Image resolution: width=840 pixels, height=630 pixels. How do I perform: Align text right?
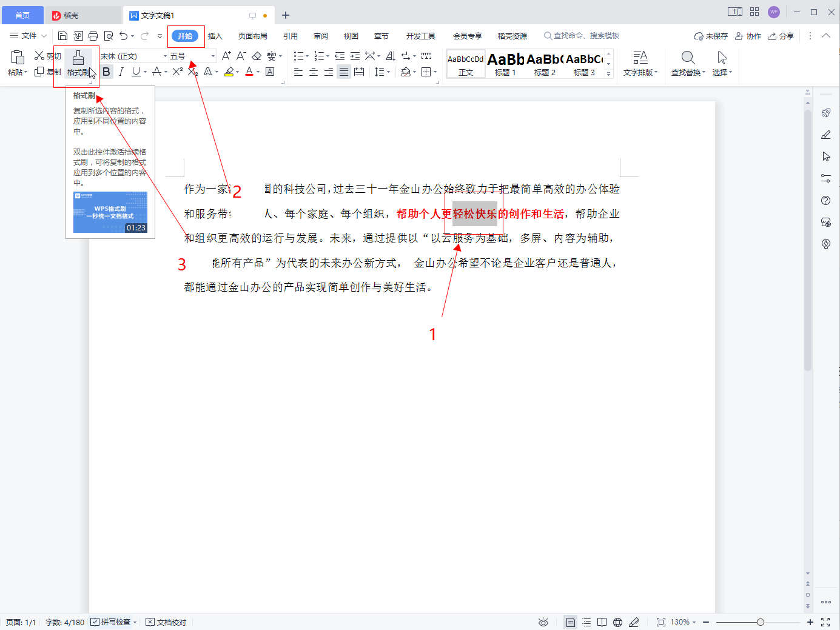click(329, 72)
